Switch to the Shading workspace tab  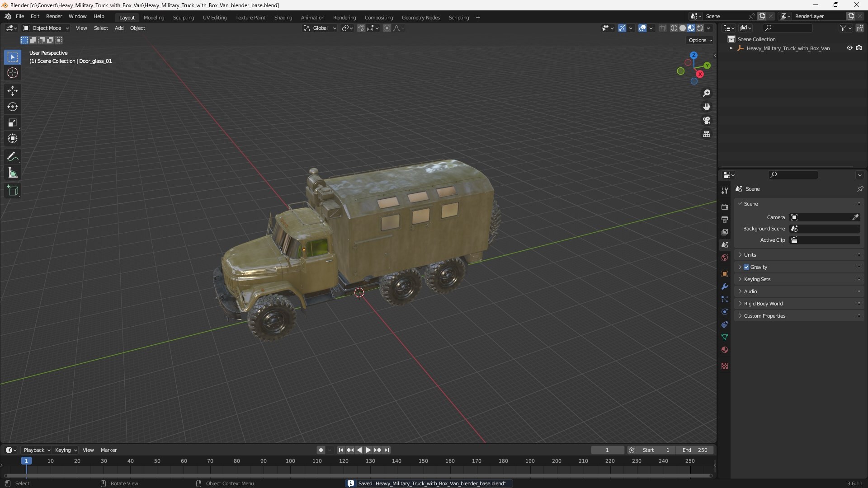pos(283,18)
